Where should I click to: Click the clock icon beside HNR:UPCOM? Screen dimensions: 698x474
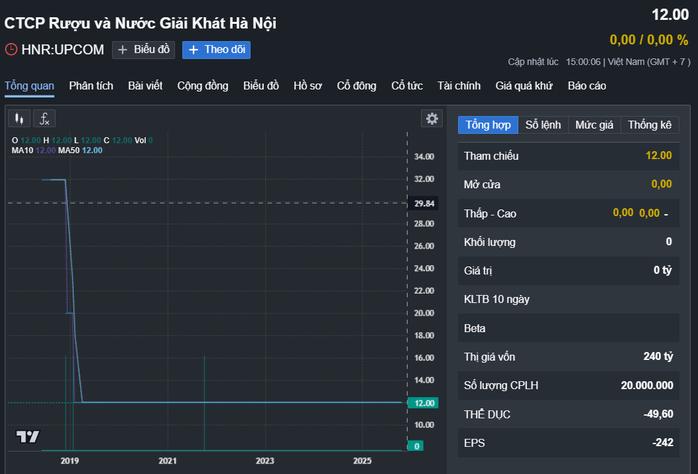[11, 49]
